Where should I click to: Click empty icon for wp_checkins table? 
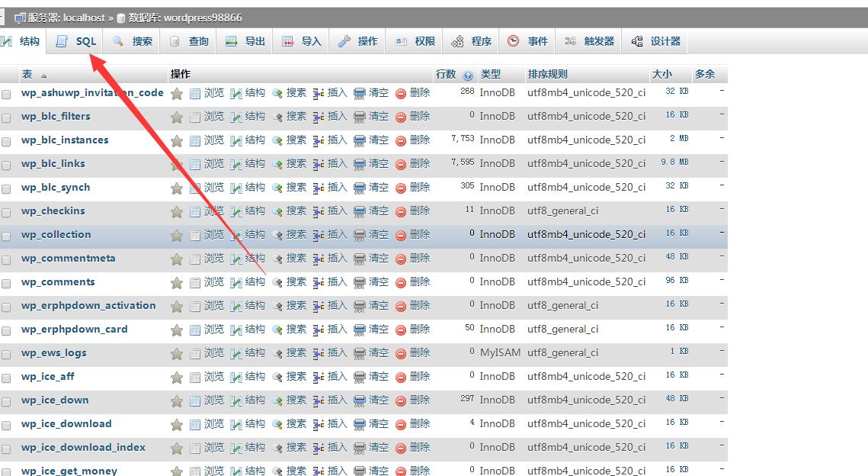coord(360,211)
